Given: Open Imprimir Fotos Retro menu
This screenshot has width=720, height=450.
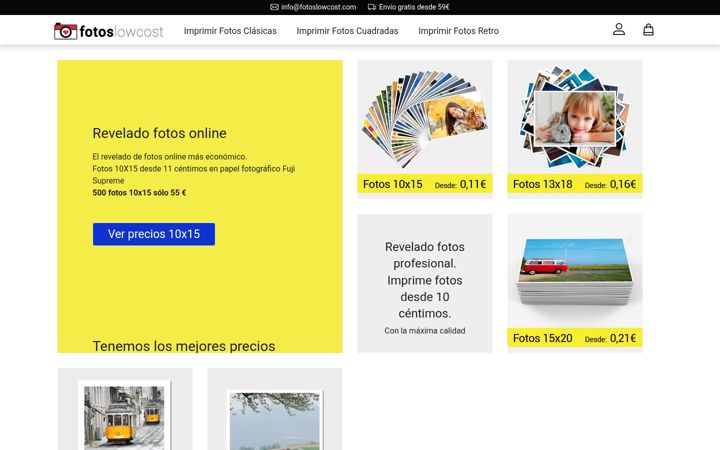Looking at the screenshot, I should pyautogui.click(x=458, y=31).
